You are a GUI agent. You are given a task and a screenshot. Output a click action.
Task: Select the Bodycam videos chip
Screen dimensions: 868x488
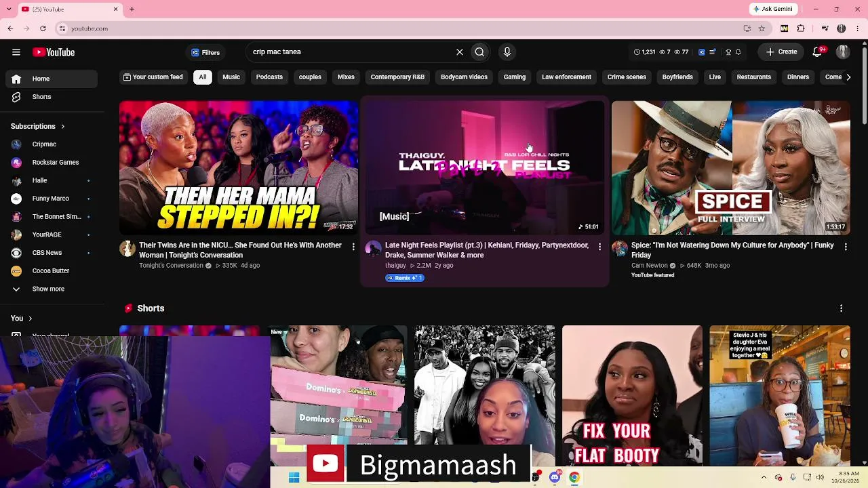click(464, 77)
